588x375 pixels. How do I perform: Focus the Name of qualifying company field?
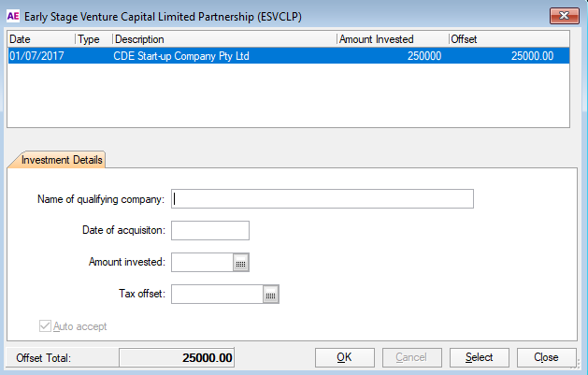pyautogui.click(x=323, y=198)
